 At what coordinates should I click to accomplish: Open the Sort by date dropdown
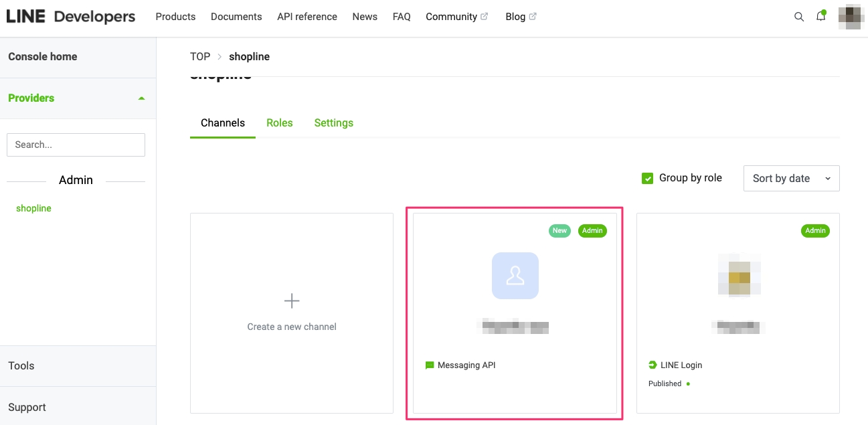tap(791, 179)
